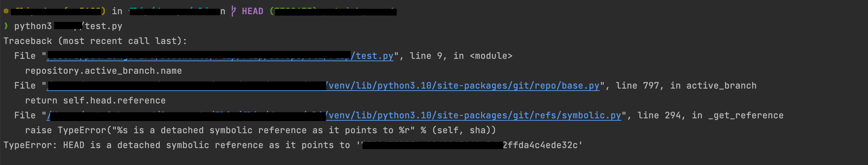Click the green prompt chevron

pos(6,26)
